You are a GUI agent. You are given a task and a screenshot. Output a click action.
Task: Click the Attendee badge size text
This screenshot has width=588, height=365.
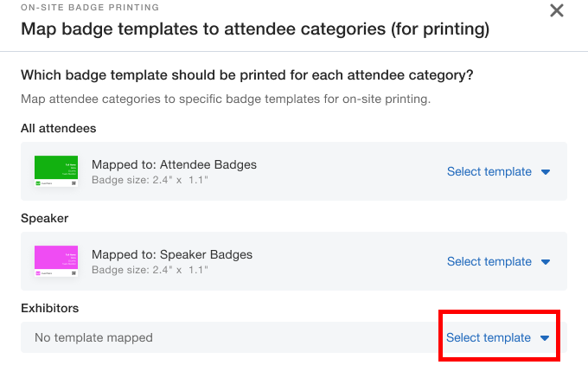[150, 180]
